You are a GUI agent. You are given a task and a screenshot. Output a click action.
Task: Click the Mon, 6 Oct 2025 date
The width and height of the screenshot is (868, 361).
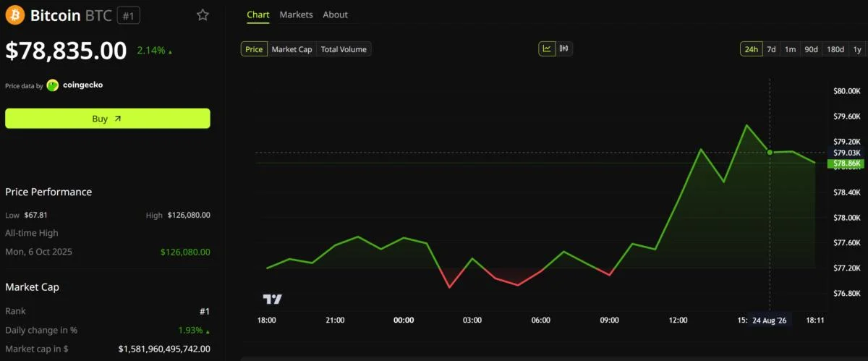pos(38,252)
